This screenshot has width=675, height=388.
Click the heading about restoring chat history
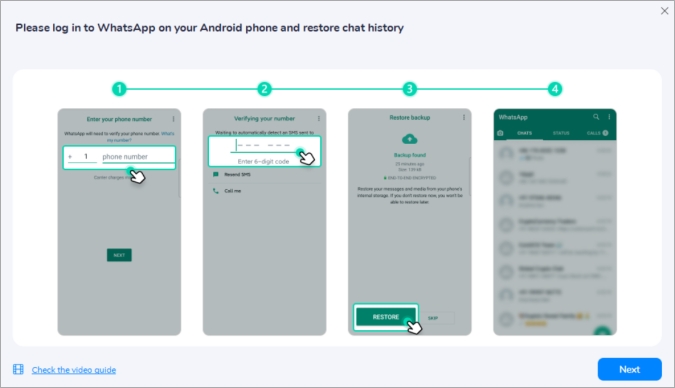(x=210, y=28)
